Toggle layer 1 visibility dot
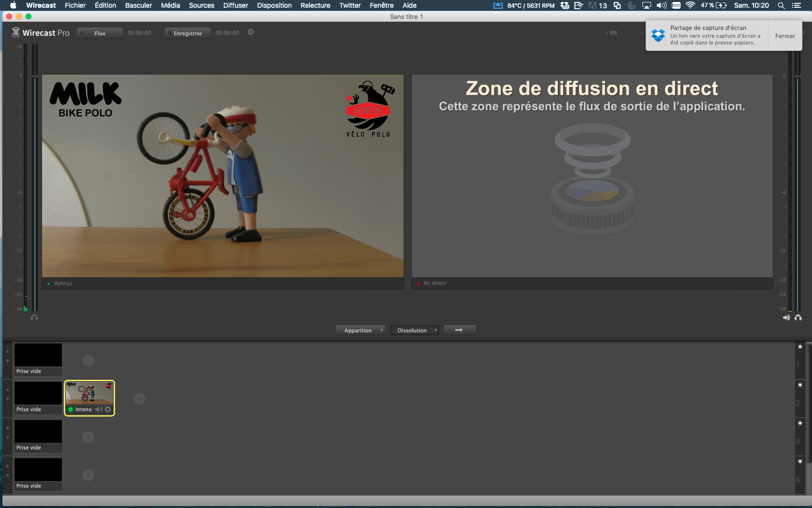The width and height of the screenshot is (812, 508). click(800, 347)
